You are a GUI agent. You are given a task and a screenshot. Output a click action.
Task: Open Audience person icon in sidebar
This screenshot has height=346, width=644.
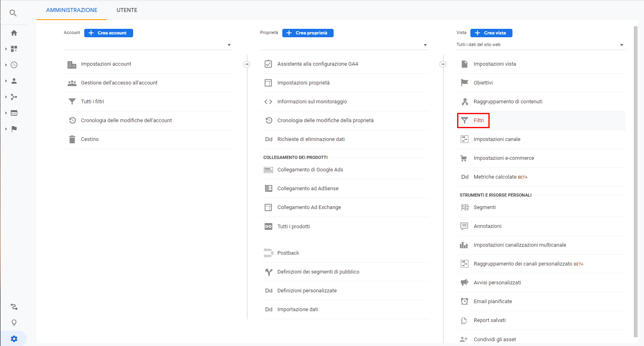14,81
